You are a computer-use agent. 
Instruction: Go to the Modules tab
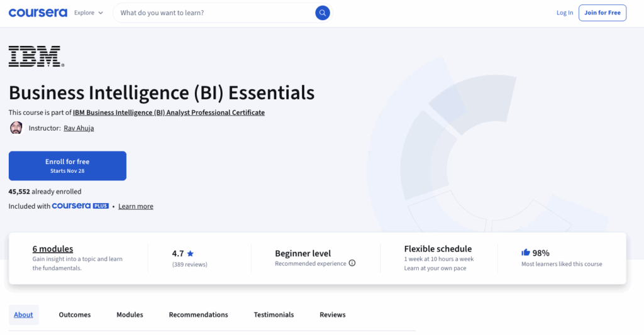tap(130, 315)
